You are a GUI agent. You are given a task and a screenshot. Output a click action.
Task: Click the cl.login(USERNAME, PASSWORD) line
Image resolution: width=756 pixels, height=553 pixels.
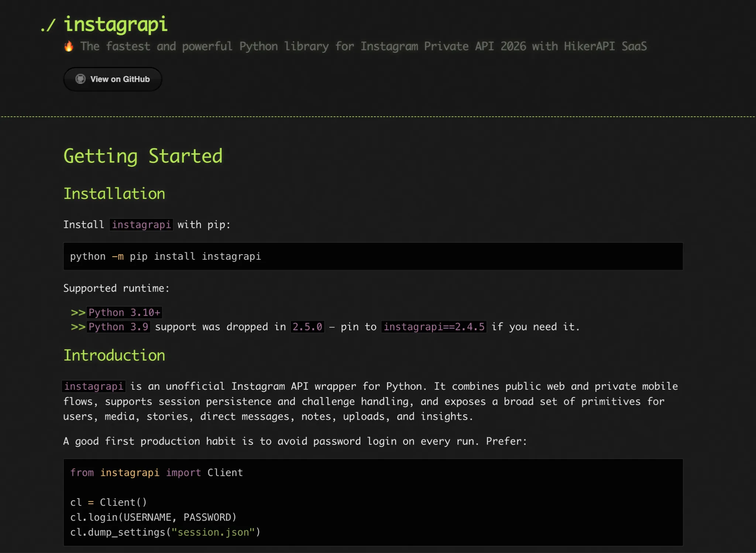[153, 517]
